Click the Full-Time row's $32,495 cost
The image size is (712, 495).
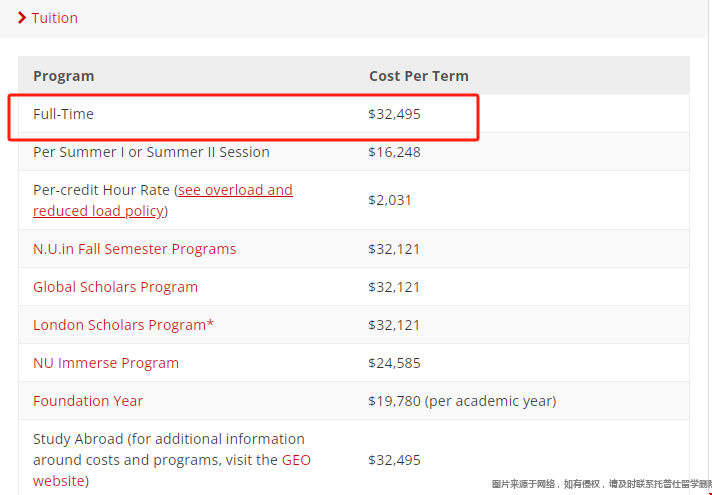point(394,114)
